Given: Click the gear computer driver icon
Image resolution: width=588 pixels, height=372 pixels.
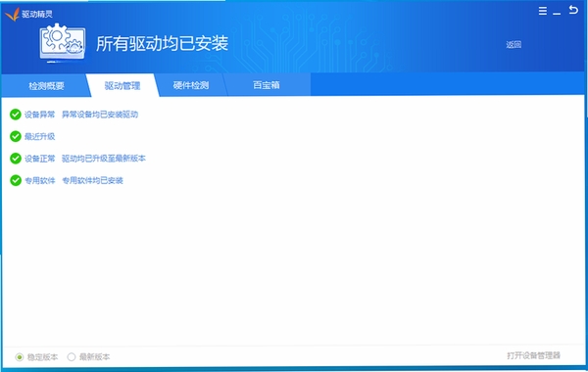Looking at the screenshot, I should [63, 42].
